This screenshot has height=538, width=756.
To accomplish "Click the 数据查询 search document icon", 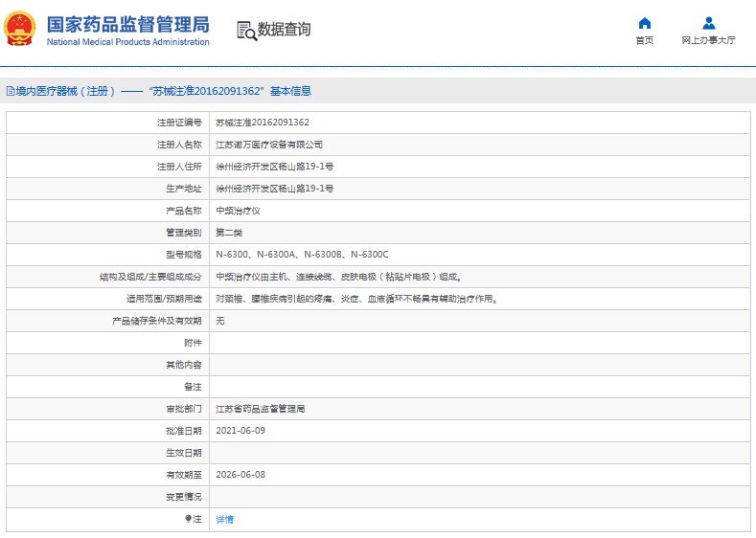I will tap(247, 31).
